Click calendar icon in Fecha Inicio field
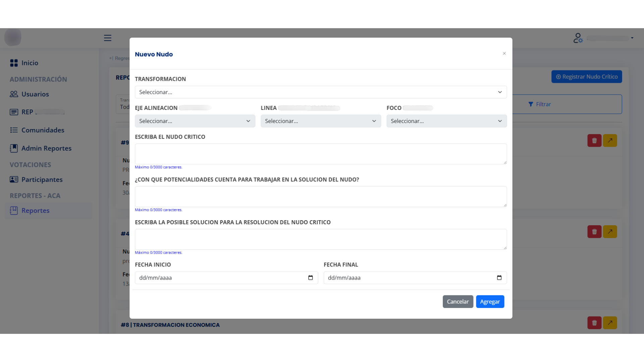The image size is (644, 362). tap(310, 278)
